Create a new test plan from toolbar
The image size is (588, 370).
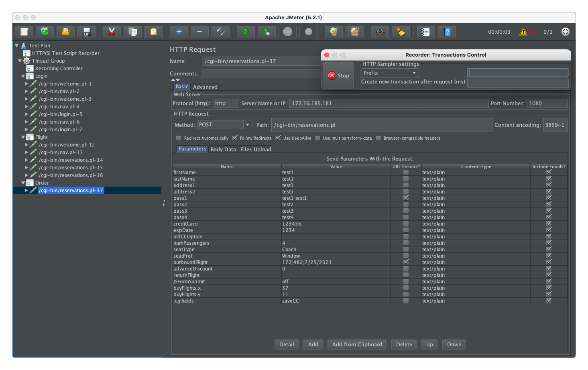click(x=24, y=32)
